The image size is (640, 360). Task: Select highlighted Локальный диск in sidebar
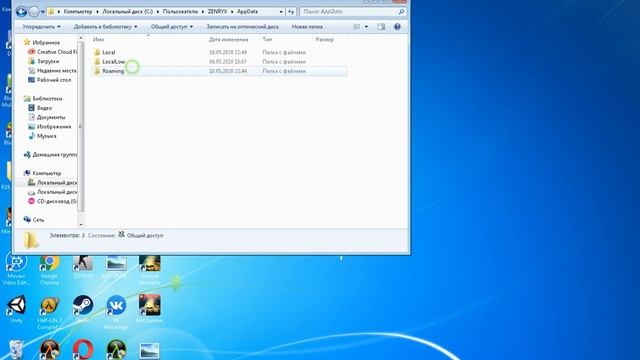tap(56, 182)
